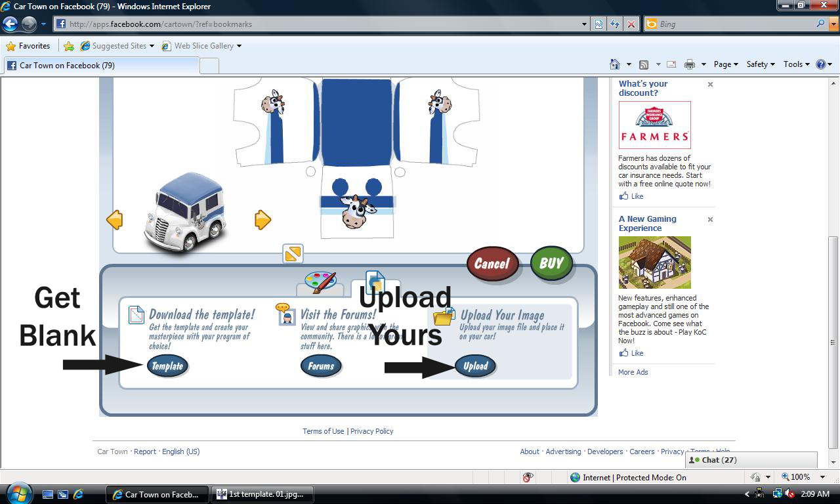Open the Safety dropdown menu
The width and height of the screenshot is (840, 504).
[760, 64]
